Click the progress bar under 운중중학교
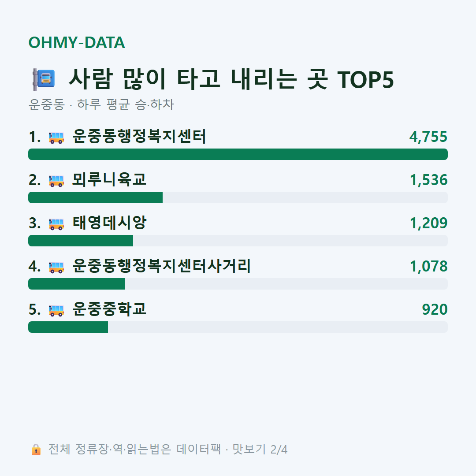 238,327
